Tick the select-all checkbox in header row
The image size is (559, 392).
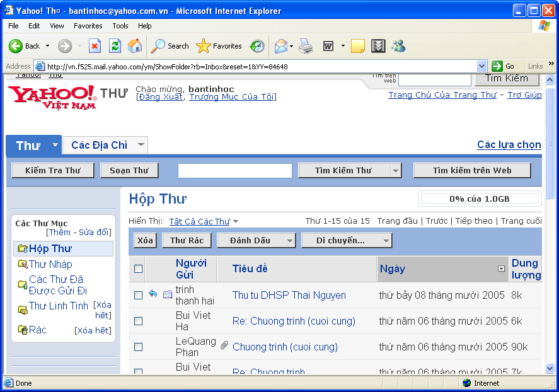pos(138,268)
